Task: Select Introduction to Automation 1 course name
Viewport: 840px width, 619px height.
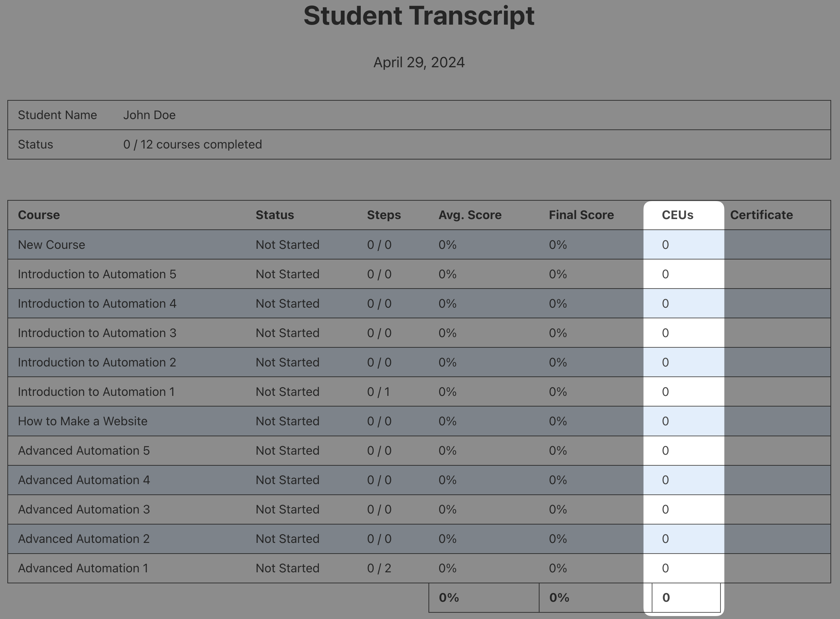Action: (x=96, y=392)
